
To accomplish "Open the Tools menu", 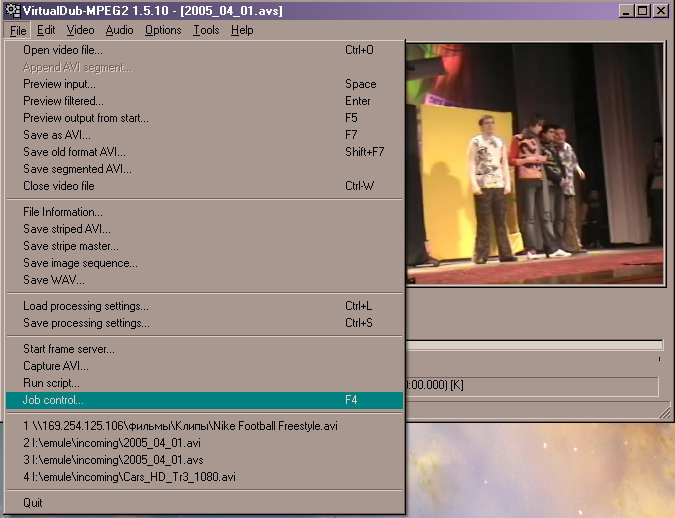I will pos(206,30).
